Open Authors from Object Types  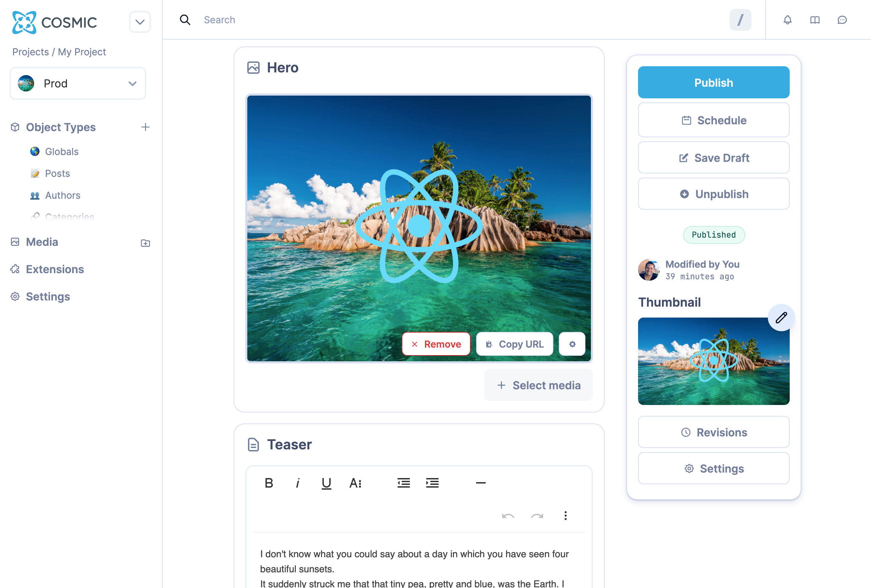[63, 195]
